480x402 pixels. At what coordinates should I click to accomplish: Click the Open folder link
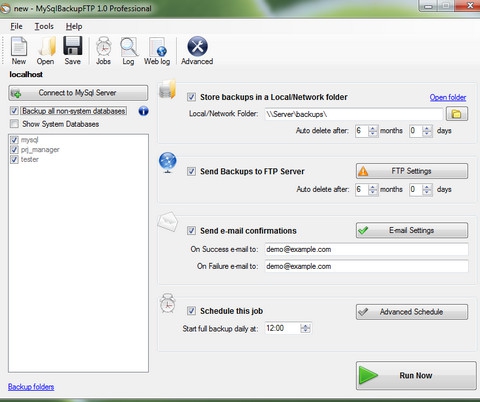(x=448, y=97)
